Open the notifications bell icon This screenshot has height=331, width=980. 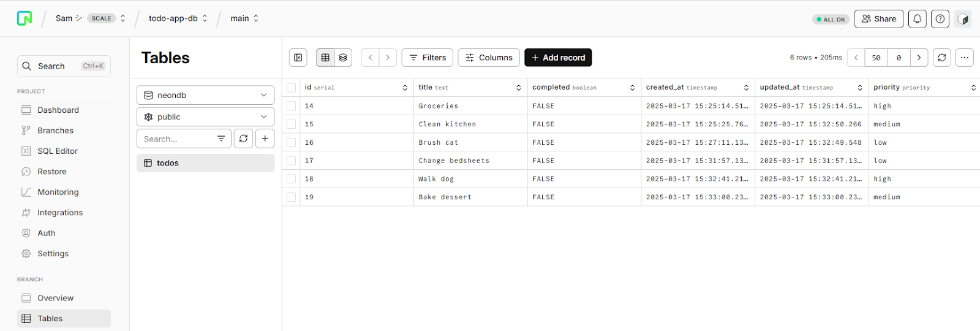(x=917, y=19)
